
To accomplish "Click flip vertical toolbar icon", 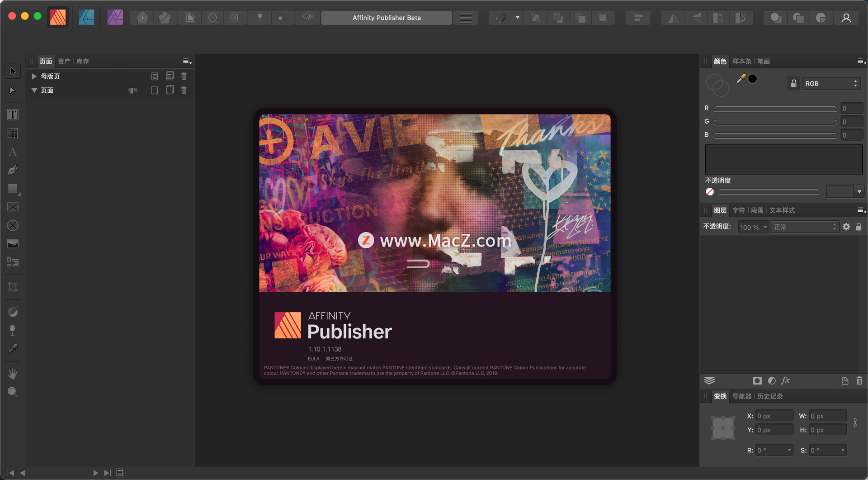I will 696,18.
